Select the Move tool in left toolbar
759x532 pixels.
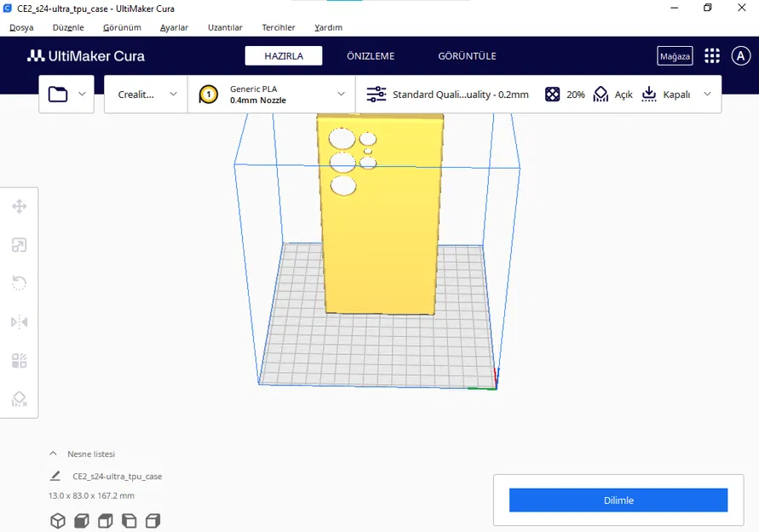click(20, 207)
